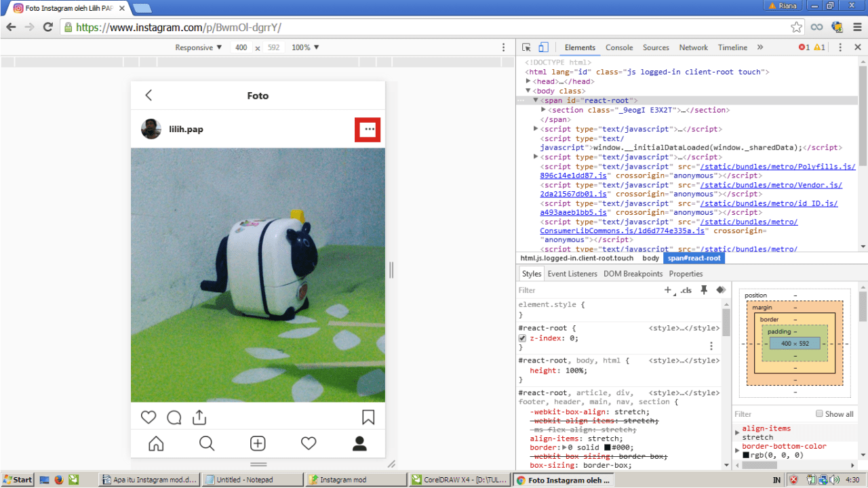868x488 pixels.
Task: Toggle the .cls element classes button
Action: 686,290
